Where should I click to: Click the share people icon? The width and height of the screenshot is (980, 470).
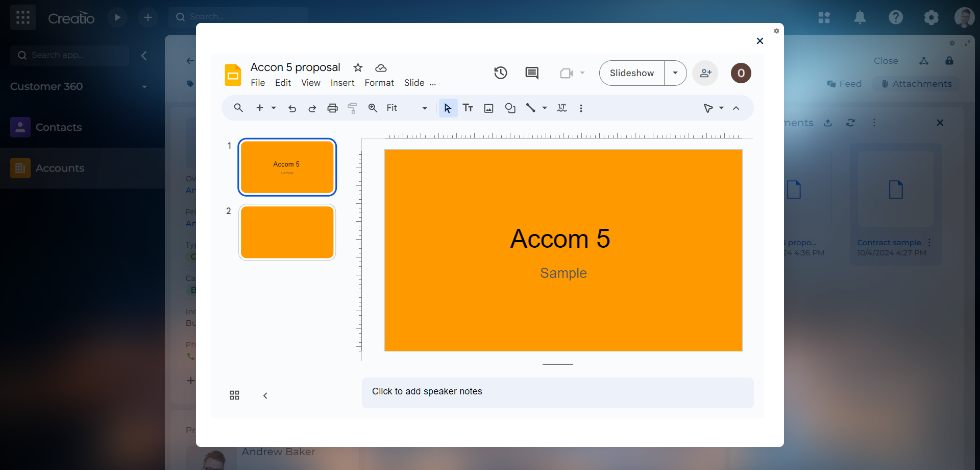coord(705,73)
